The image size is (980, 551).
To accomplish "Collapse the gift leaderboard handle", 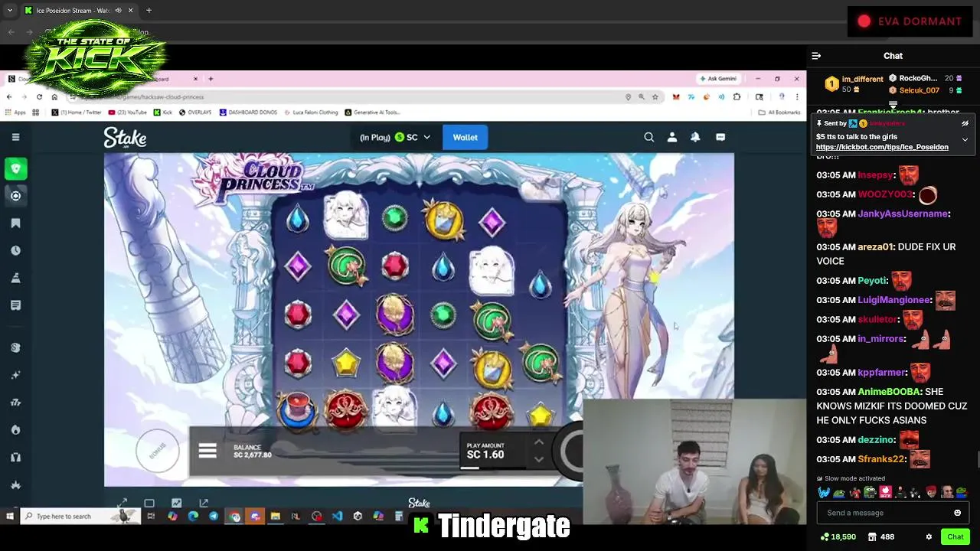I will pos(893,105).
